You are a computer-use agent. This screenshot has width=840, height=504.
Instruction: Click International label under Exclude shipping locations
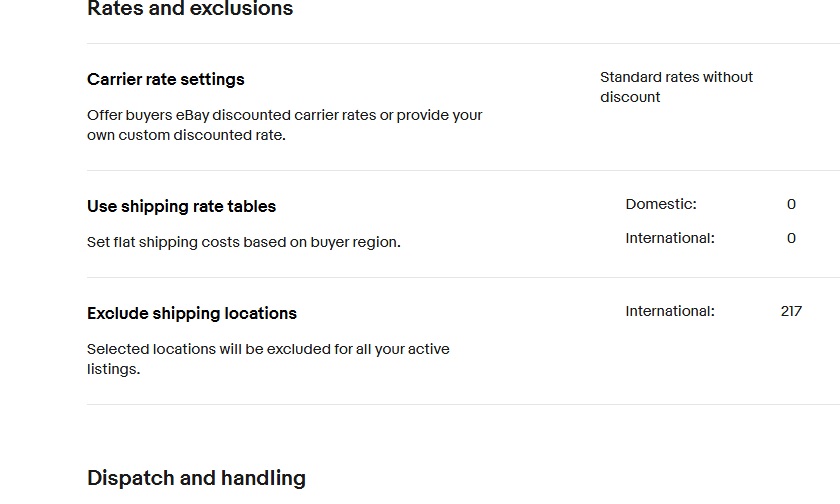[x=670, y=311]
